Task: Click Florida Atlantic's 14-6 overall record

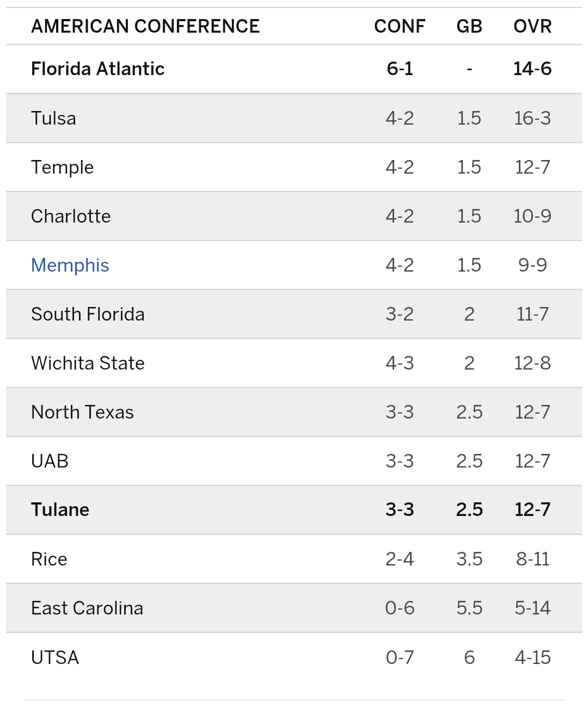Action: [532, 69]
